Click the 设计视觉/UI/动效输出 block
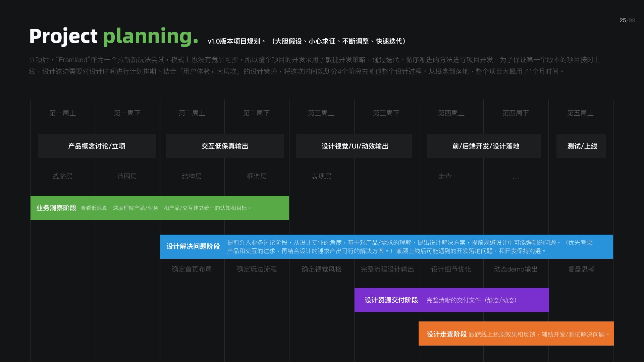Screen dimensions: 644x362 click(x=354, y=146)
